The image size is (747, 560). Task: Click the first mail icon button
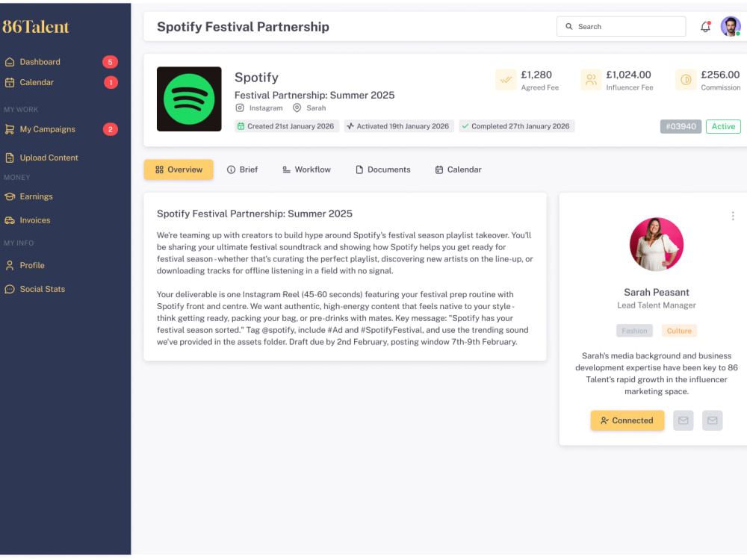684,420
